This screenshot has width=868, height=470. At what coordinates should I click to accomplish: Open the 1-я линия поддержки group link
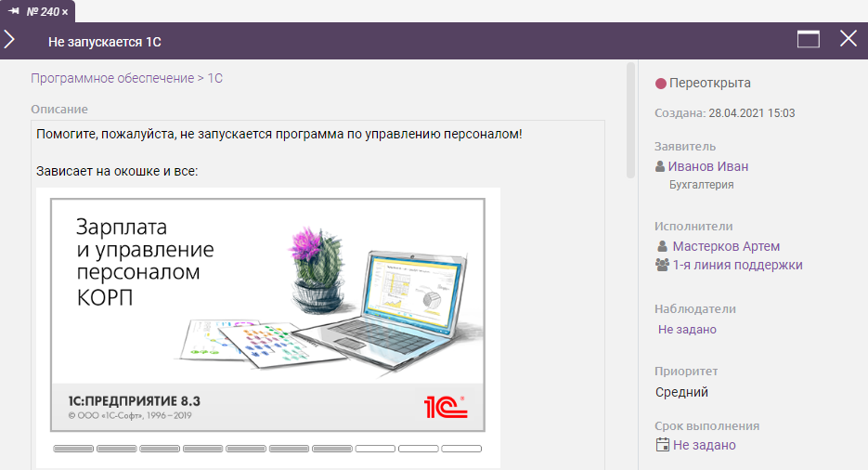tap(737, 265)
